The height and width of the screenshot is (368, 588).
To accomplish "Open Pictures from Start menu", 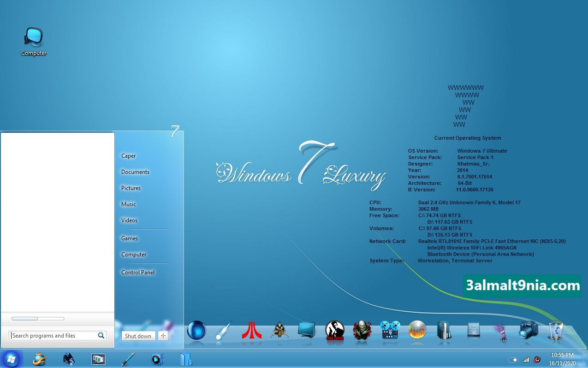I will [x=131, y=188].
